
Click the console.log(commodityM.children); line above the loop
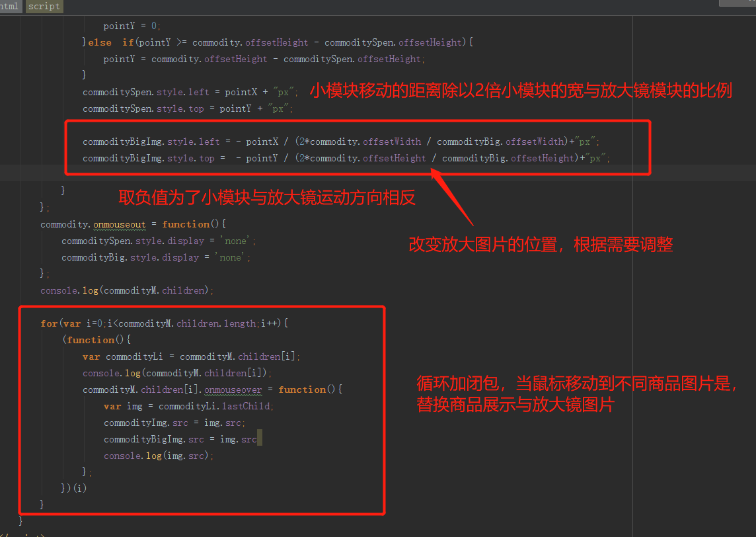(127, 290)
